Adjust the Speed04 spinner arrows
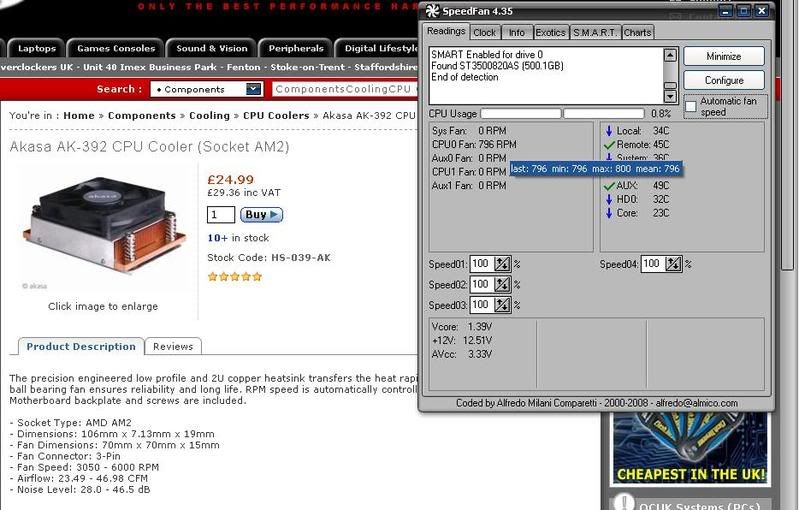 click(x=673, y=264)
